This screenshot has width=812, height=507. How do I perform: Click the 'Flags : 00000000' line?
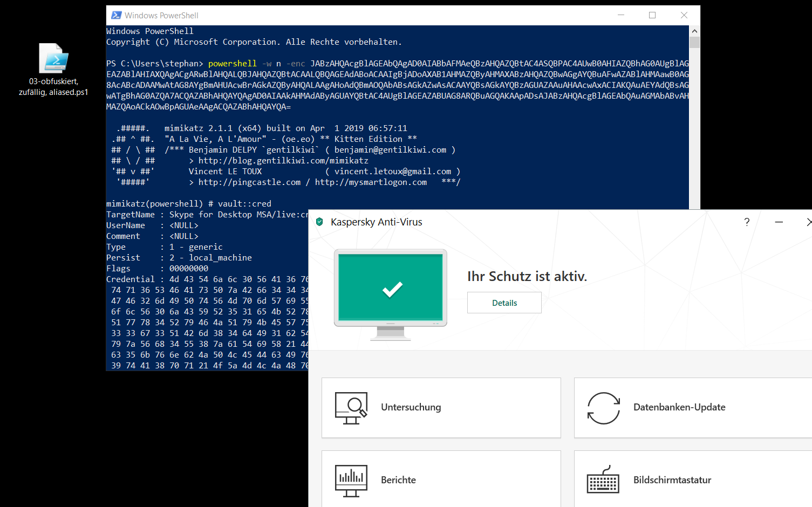[157, 269]
